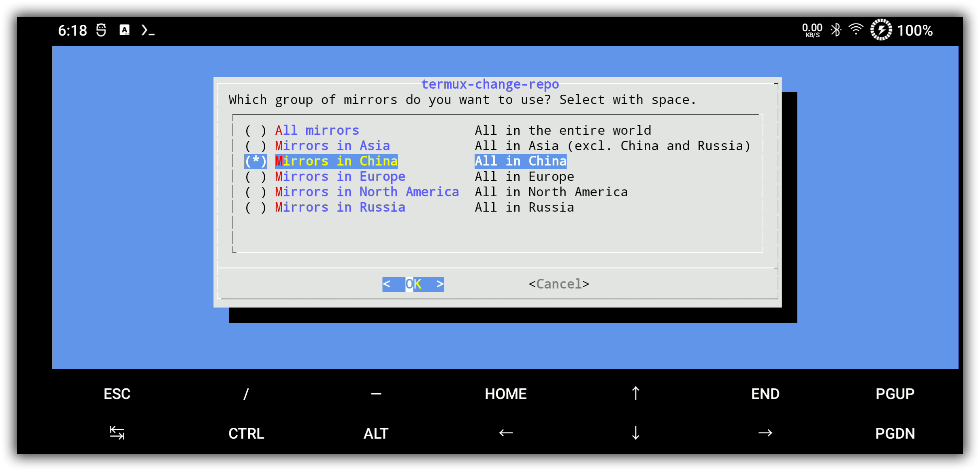Tap the 100% battery percentage
Viewport: 980px width, 471px height.
(915, 30)
